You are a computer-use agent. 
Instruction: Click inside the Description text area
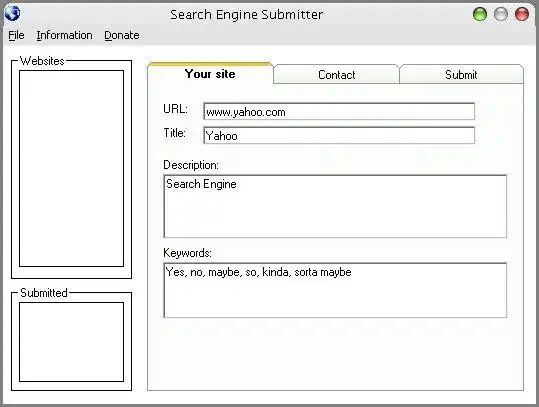click(335, 206)
